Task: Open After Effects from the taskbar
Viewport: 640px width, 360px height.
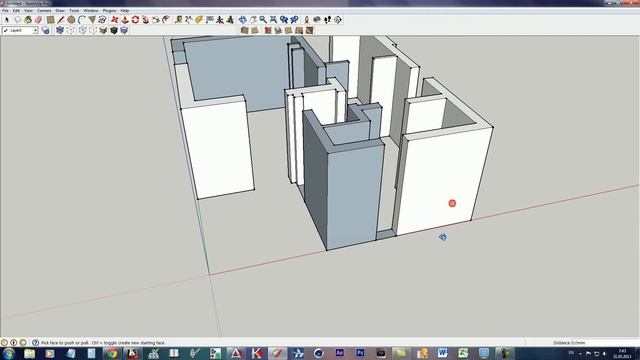Action: coord(339,353)
